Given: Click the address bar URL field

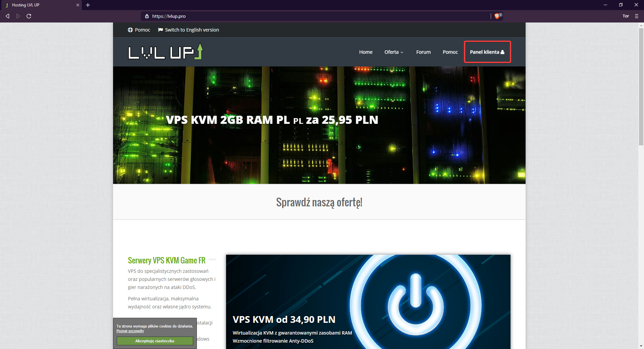Looking at the screenshot, I should (302, 16).
